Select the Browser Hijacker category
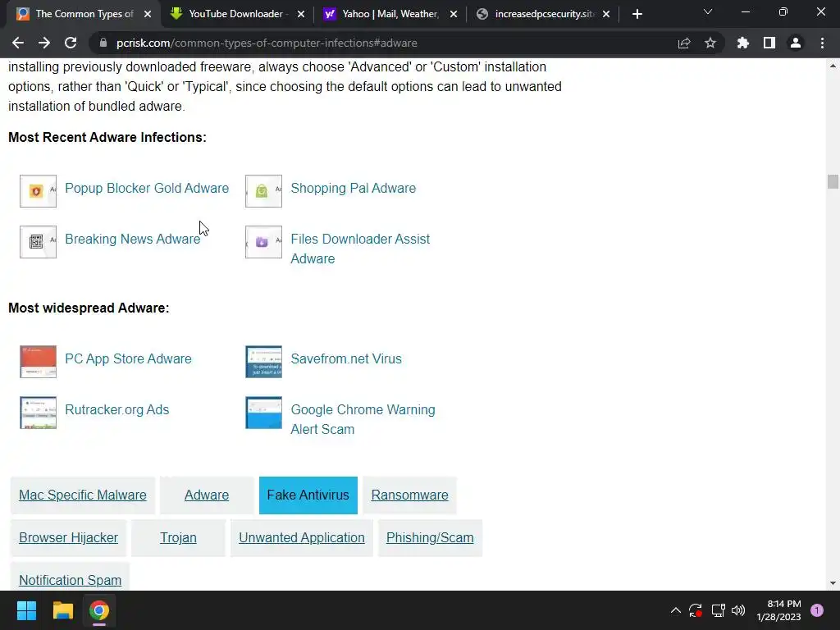The width and height of the screenshot is (840, 630). click(69, 538)
